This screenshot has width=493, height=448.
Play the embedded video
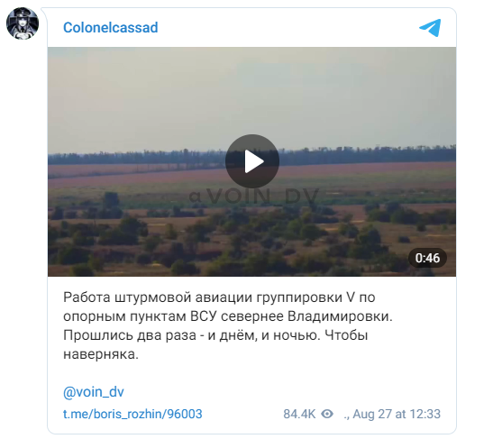[252, 161]
